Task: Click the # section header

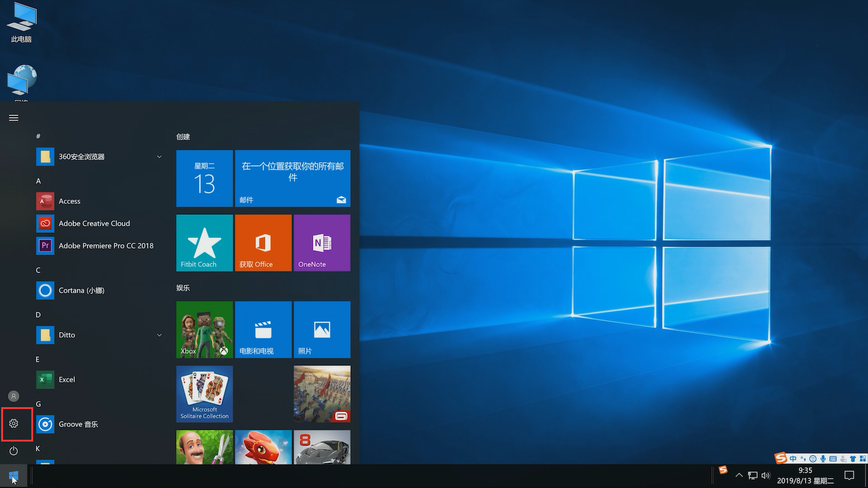Action: pos(38,136)
